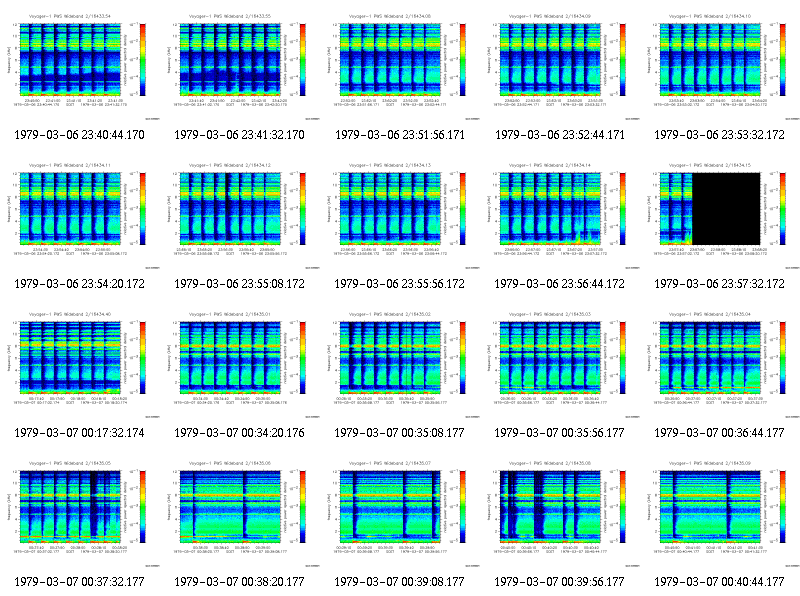Click the caption text 1979-03-06 23:55:56.172
800x596 pixels.
click(399, 284)
